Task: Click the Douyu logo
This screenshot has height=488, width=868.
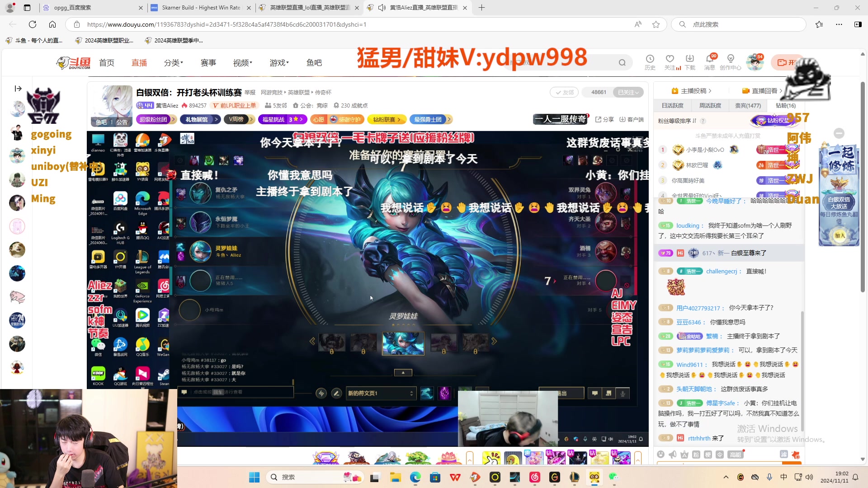Action: [x=74, y=63]
